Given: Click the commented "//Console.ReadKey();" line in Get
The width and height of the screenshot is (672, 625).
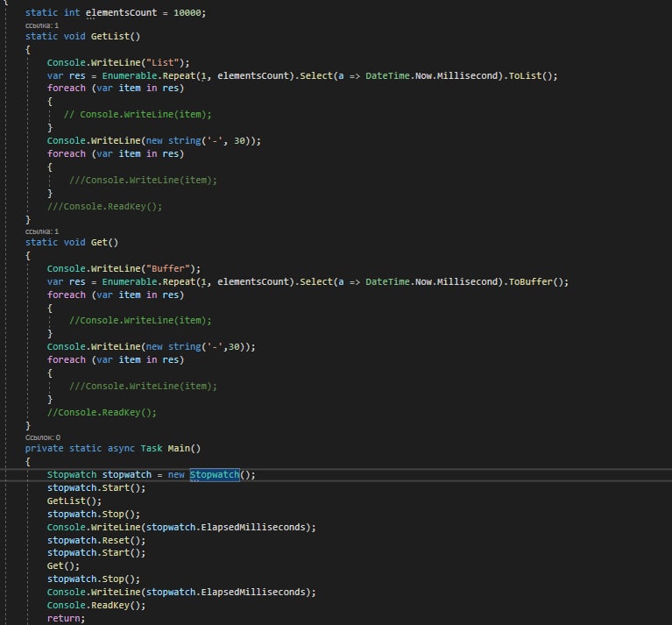Looking at the screenshot, I should [102, 412].
